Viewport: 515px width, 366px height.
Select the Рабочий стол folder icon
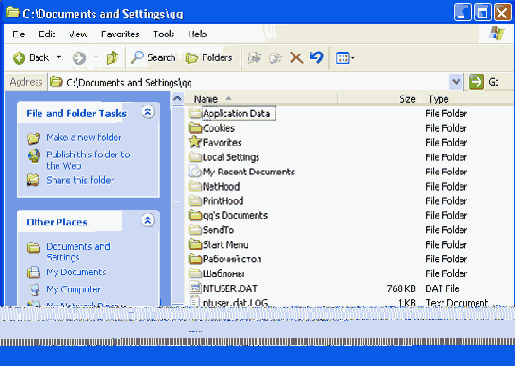pos(196,259)
